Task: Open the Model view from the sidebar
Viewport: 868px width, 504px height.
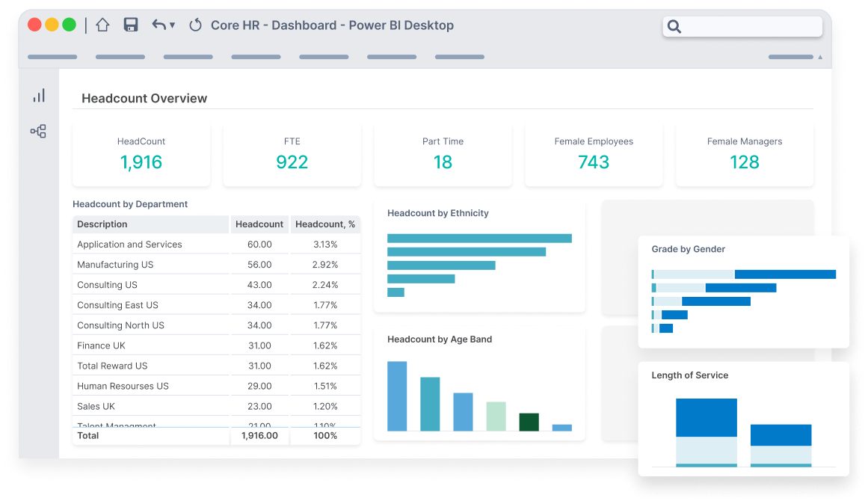Action: click(x=38, y=131)
